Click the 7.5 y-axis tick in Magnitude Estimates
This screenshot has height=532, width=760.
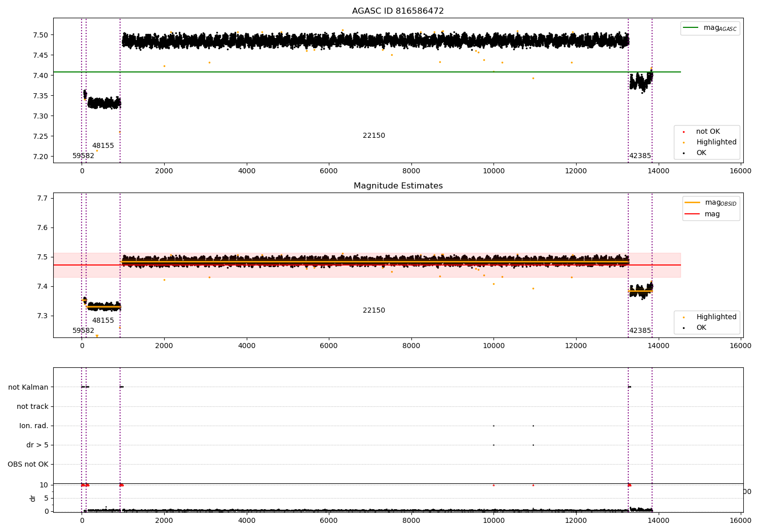pyautogui.click(x=43, y=257)
